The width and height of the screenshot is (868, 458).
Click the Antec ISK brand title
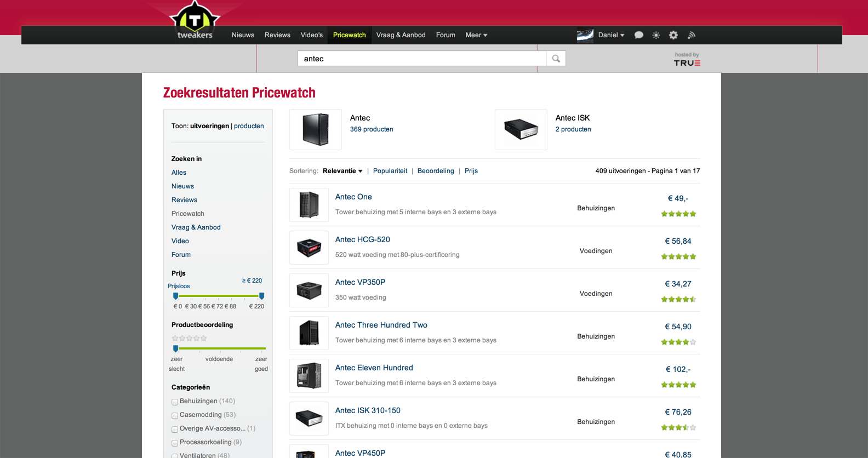tap(573, 118)
